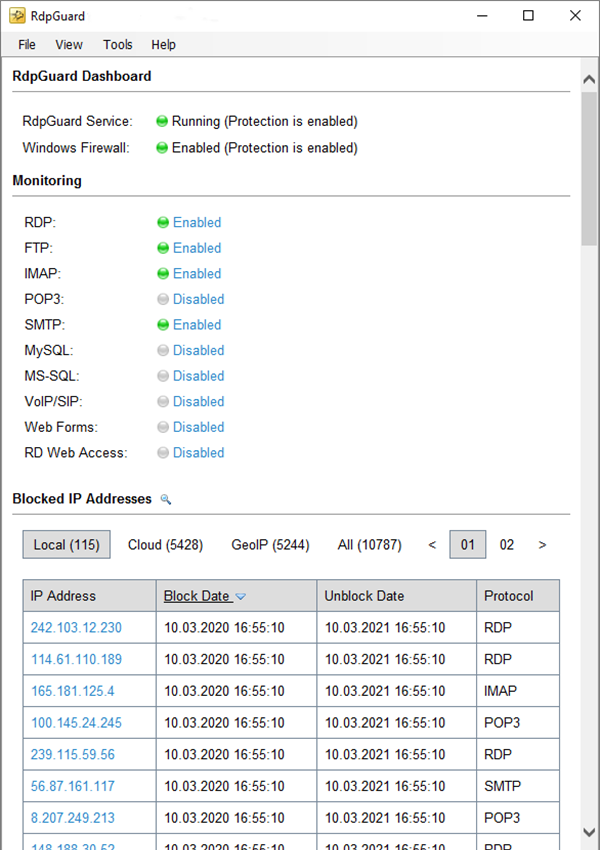Go to previous page of blocked IPs
Viewport: 600px width, 850px height.
click(x=432, y=545)
